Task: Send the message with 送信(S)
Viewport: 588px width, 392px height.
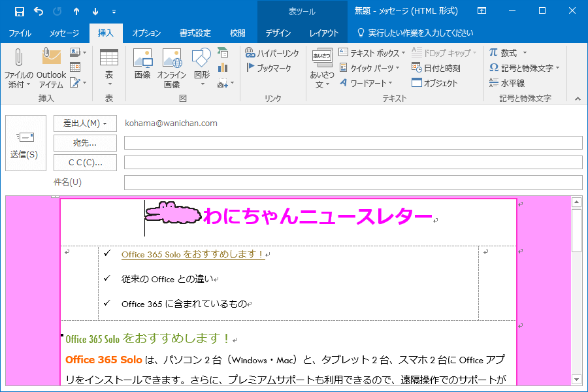Action: [25, 143]
